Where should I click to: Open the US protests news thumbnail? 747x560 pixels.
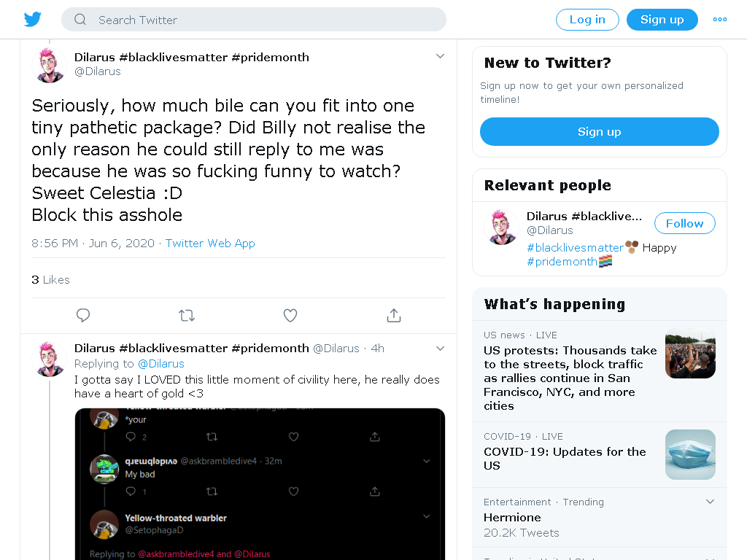coord(690,354)
